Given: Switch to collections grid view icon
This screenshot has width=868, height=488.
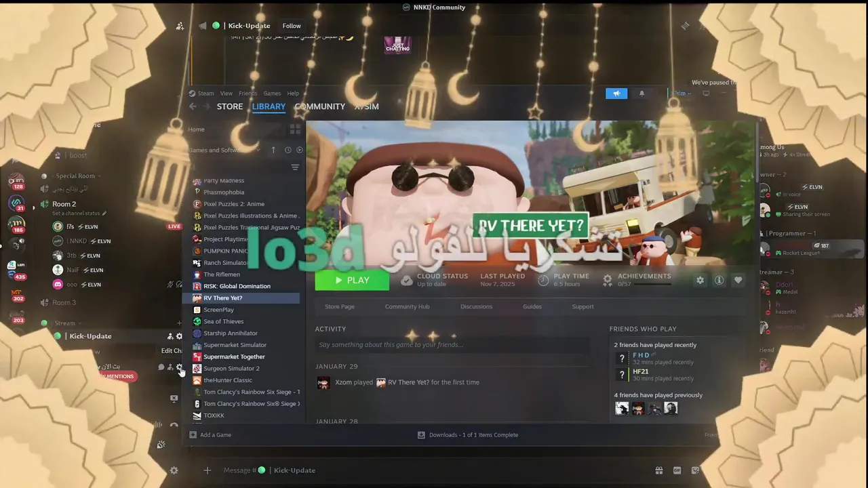Looking at the screenshot, I should coord(295,129).
